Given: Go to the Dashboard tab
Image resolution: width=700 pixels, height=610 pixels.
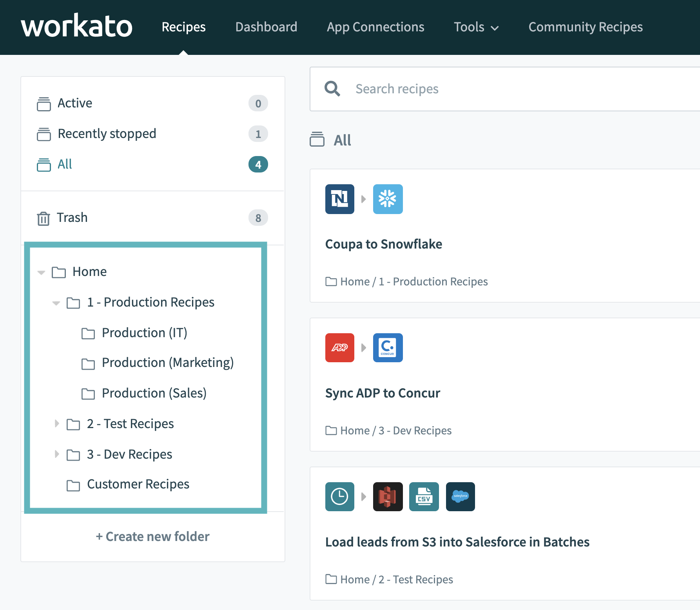Looking at the screenshot, I should pyautogui.click(x=266, y=27).
